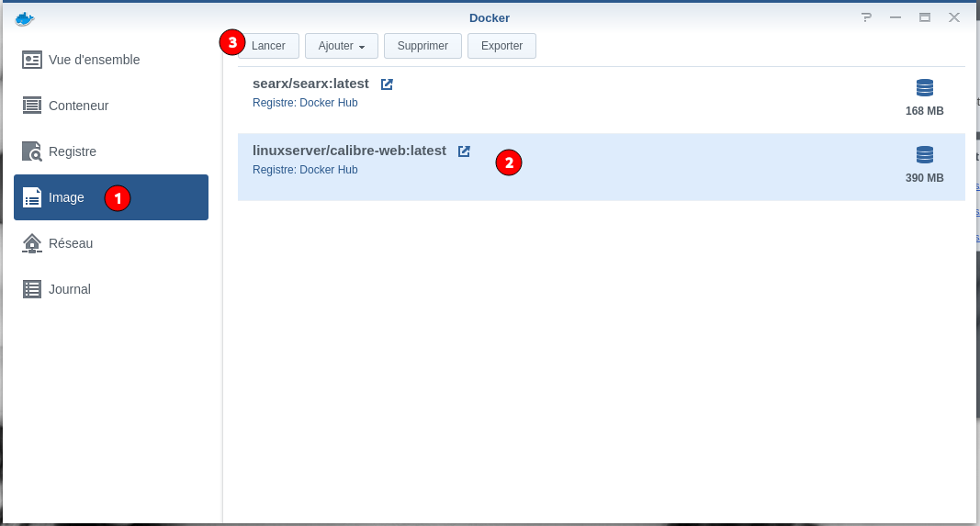Click the help question mark icon

point(866,17)
